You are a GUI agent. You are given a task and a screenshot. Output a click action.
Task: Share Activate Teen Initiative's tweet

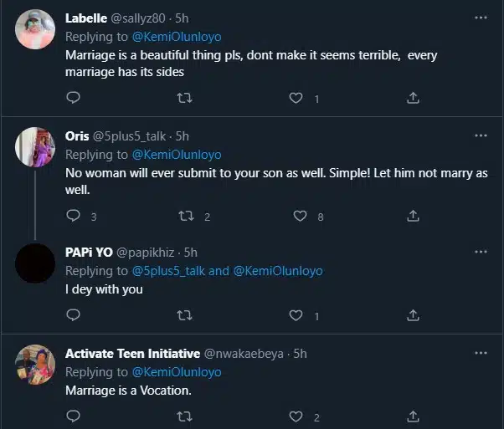click(x=412, y=416)
